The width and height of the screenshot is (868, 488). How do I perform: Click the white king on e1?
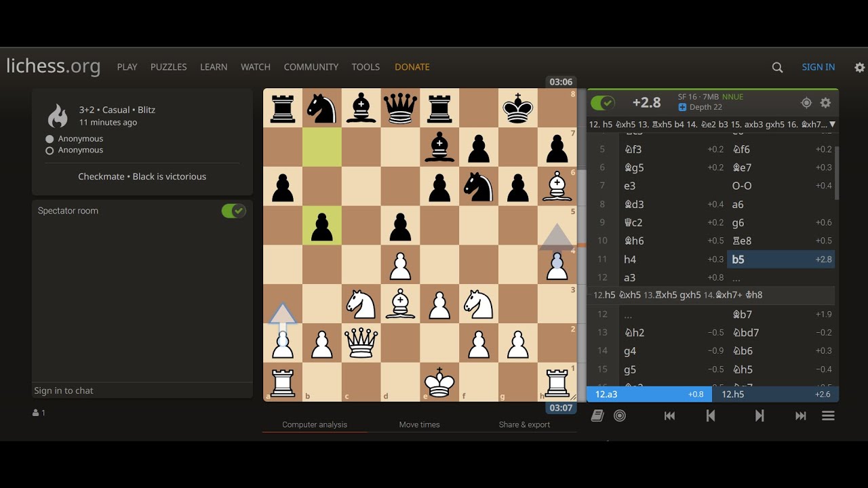pos(439,382)
